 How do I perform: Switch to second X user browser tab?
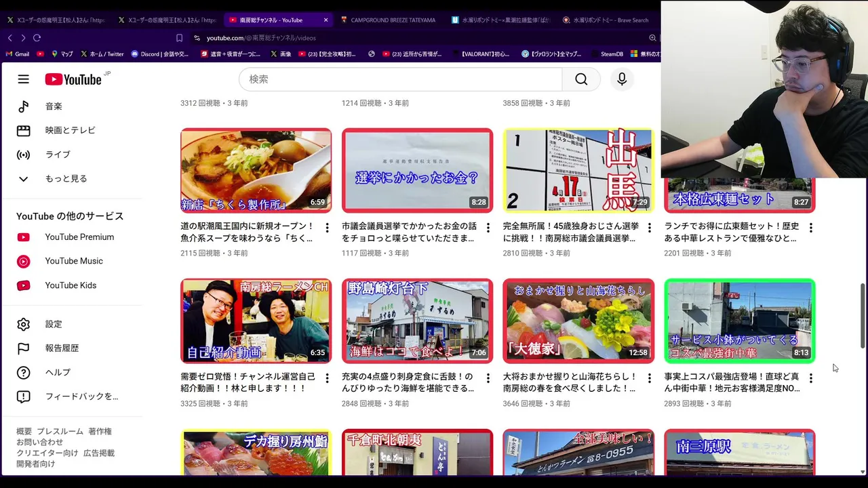(x=167, y=20)
